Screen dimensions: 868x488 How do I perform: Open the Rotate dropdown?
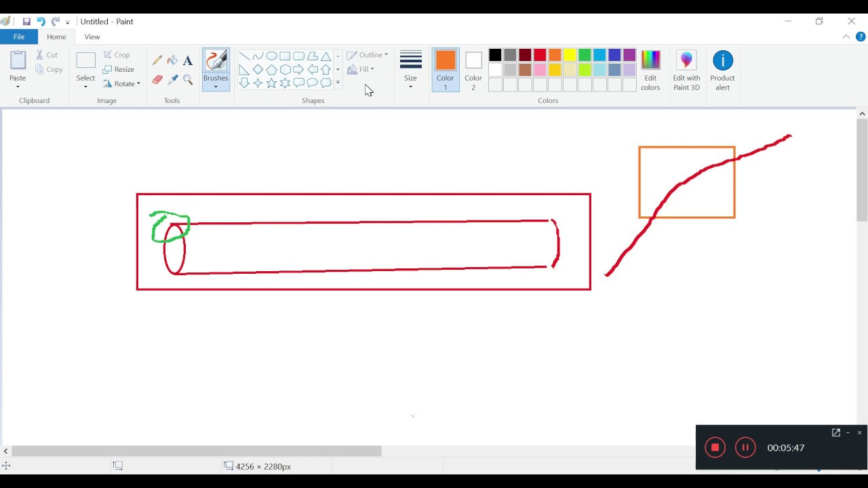(122, 83)
